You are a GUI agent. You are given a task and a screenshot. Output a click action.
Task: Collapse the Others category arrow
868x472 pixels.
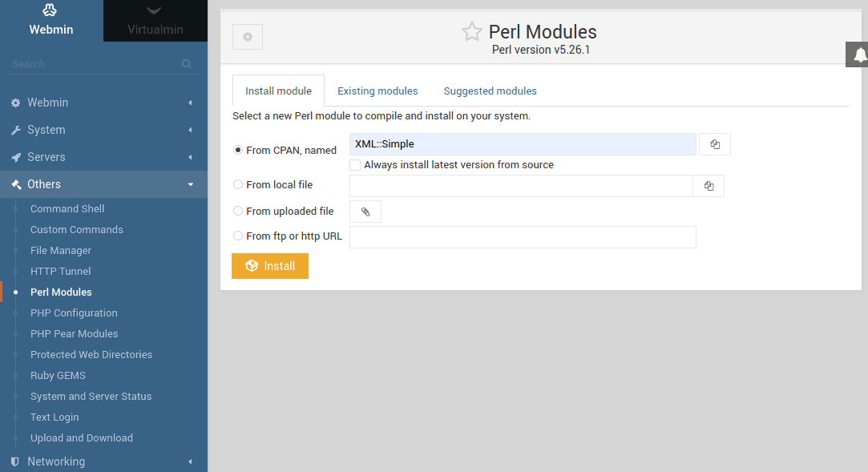191,184
